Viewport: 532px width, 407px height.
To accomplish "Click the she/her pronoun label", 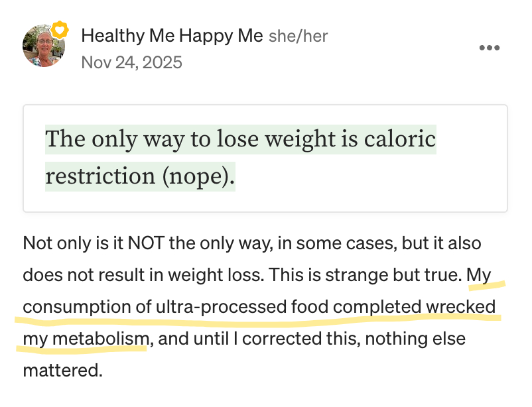I will point(299,36).
